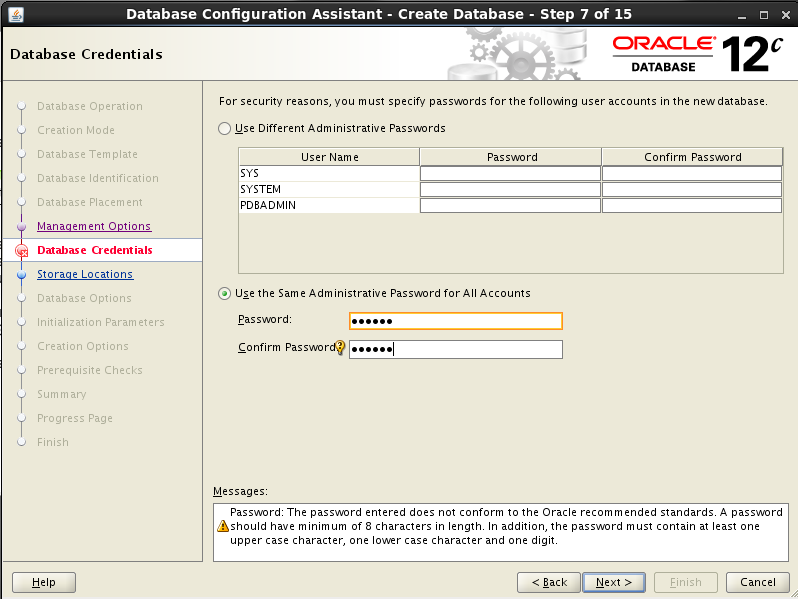Click the Password column header
798x599 pixels.
(511, 157)
